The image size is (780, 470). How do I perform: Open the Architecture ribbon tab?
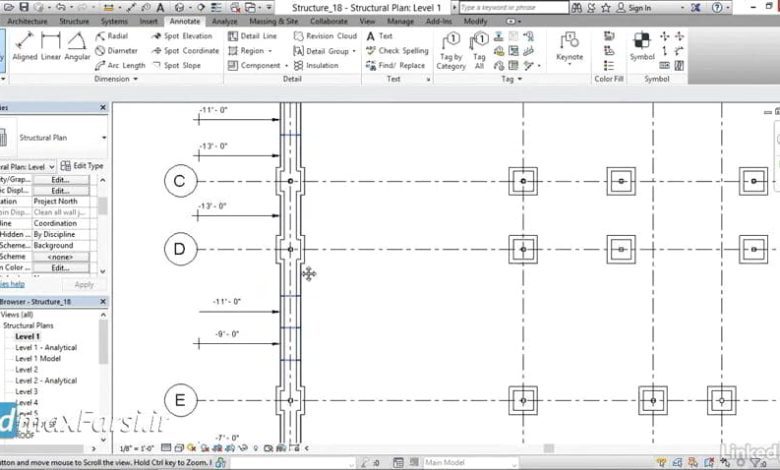(x=27, y=21)
